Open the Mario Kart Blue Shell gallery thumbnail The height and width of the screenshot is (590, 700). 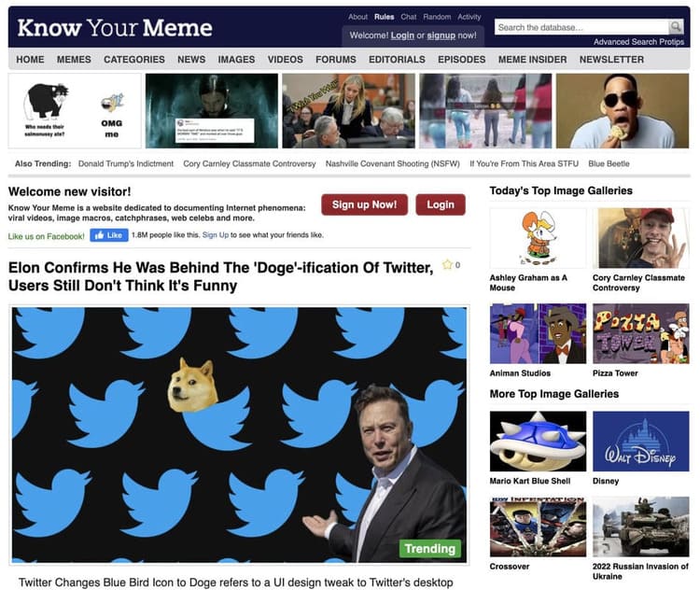pos(538,441)
